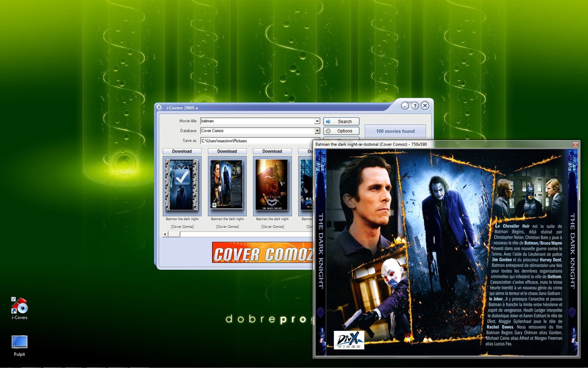Click the '100 movies found' status label
The height and width of the screenshot is (368, 588).
(395, 131)
